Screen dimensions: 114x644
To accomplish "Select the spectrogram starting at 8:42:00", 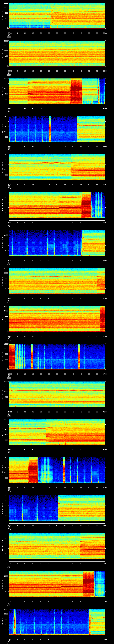I will click(57, 205).
